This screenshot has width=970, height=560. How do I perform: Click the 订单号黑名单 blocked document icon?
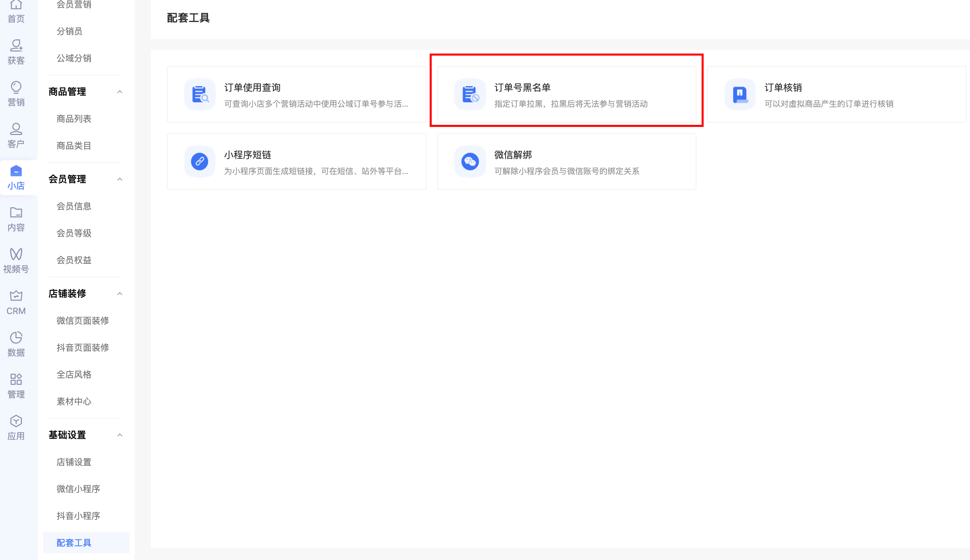(470, 94)
